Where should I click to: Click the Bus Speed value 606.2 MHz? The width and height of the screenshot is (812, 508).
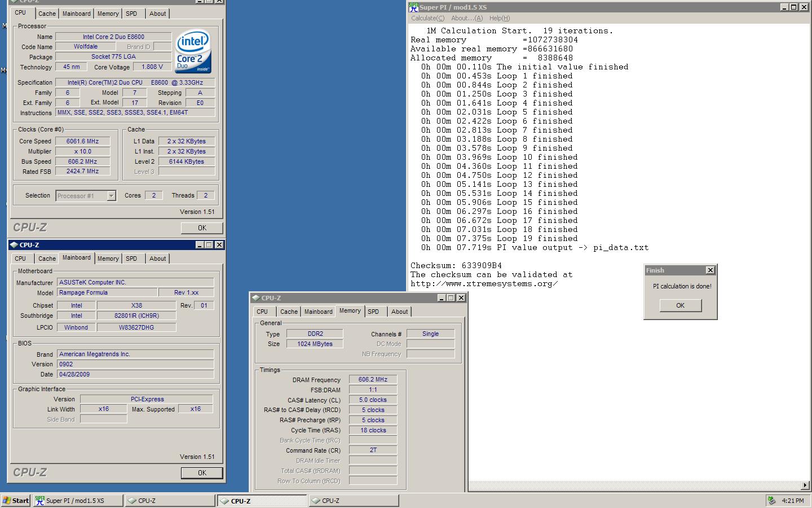tap(82, 162)
